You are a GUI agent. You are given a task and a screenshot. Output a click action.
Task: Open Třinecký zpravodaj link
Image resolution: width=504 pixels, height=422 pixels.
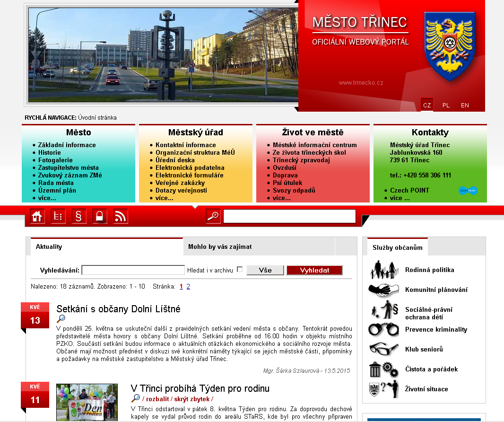(301, 160)
